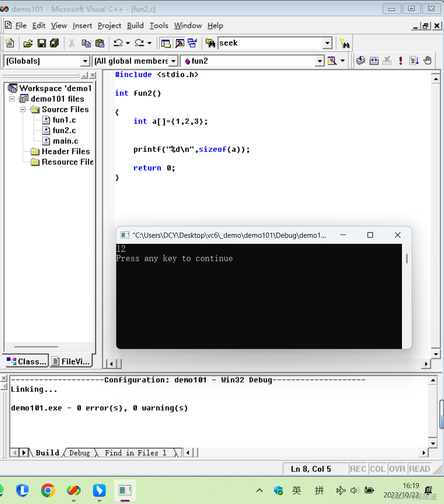This screenshot has height=504, width=444.
Task: Open the Build menu
Action: 135,26
